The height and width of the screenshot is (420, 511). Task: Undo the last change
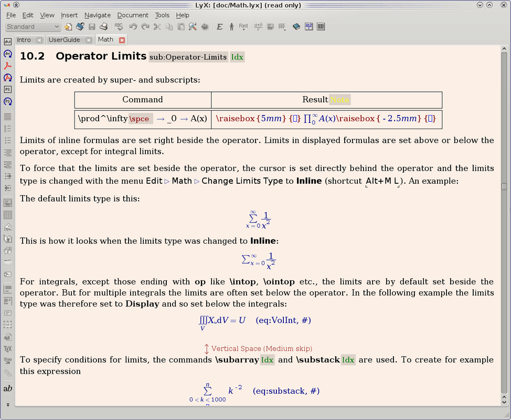pos(134,26)
